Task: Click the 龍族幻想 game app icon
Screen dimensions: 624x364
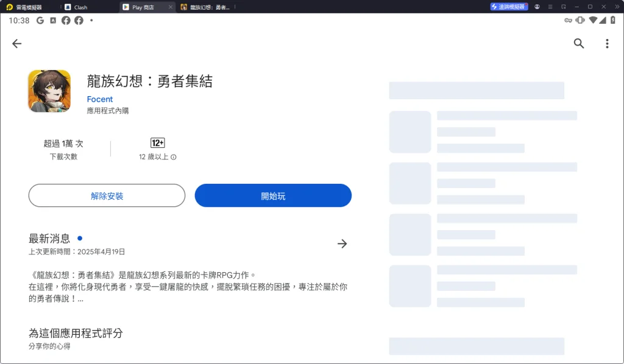Action: point(49,91)
